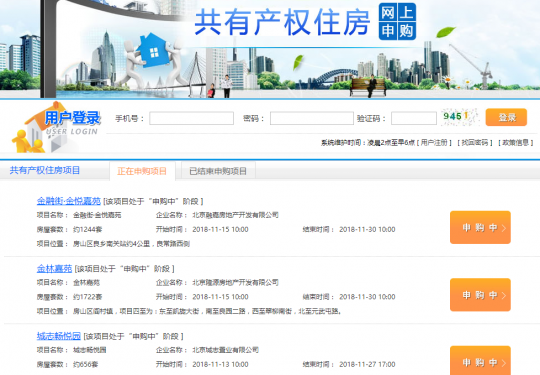Click the 约1244套 housing count text

87,230
